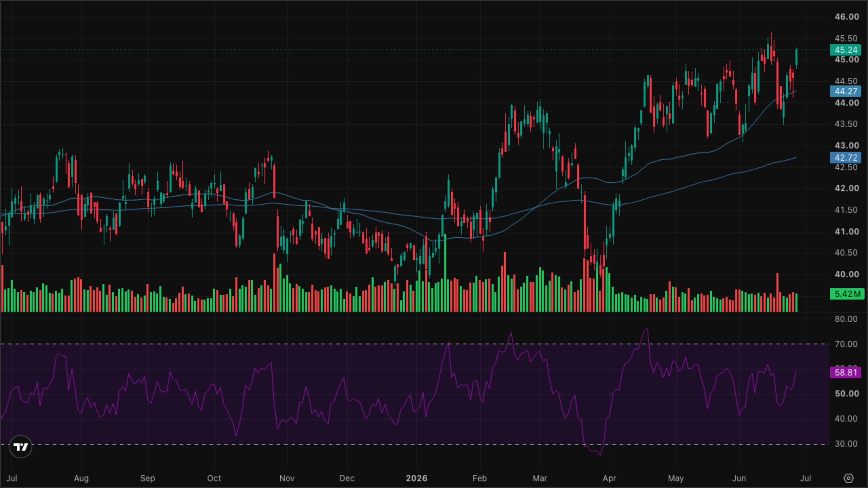
Task: Click the RSI line's lowest point near April
Action: [600, 454]
